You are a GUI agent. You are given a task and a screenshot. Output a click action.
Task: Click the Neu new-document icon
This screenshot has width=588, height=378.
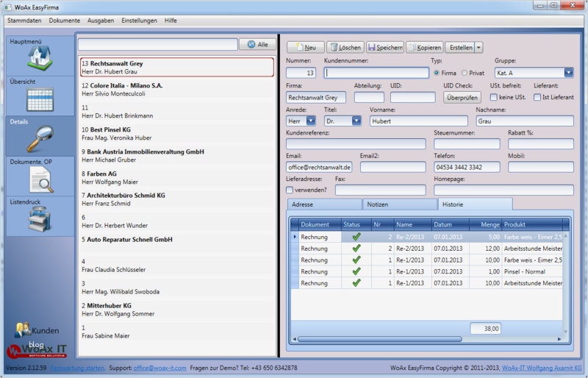(x=299, y=47)
